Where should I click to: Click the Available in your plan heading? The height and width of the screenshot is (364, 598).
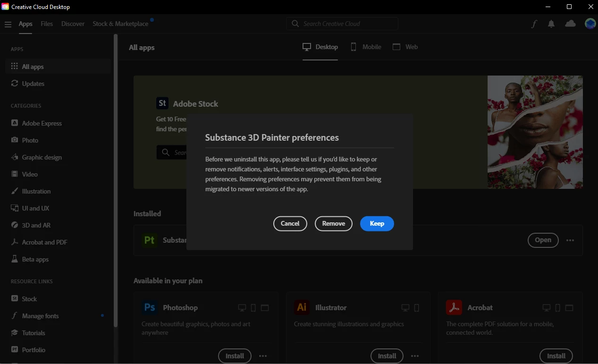click(168, 280)
